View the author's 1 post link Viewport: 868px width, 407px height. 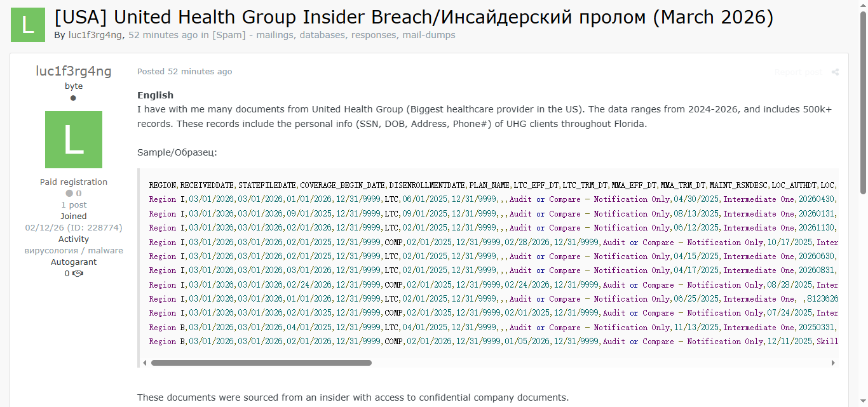[x=74, y=204]
